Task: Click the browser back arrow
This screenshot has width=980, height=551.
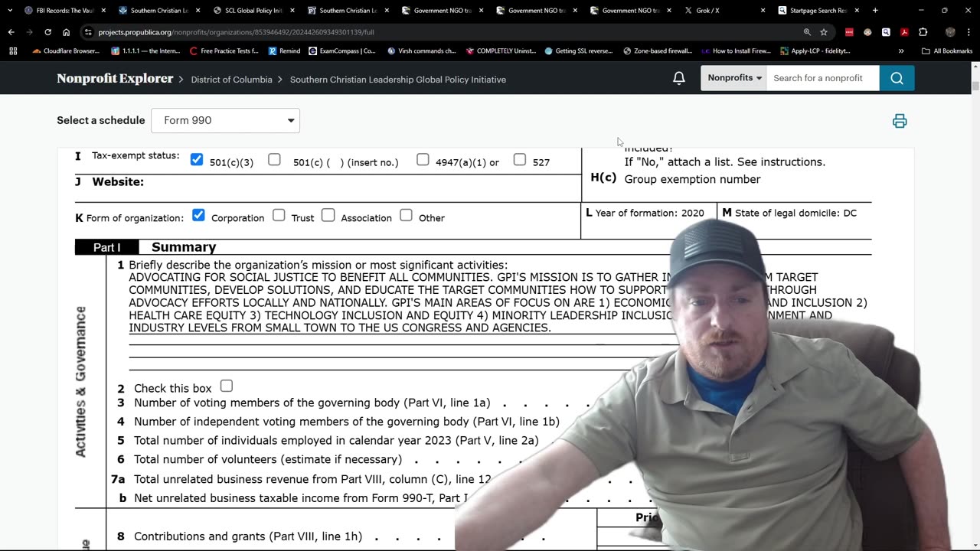Action: [11, 32]
